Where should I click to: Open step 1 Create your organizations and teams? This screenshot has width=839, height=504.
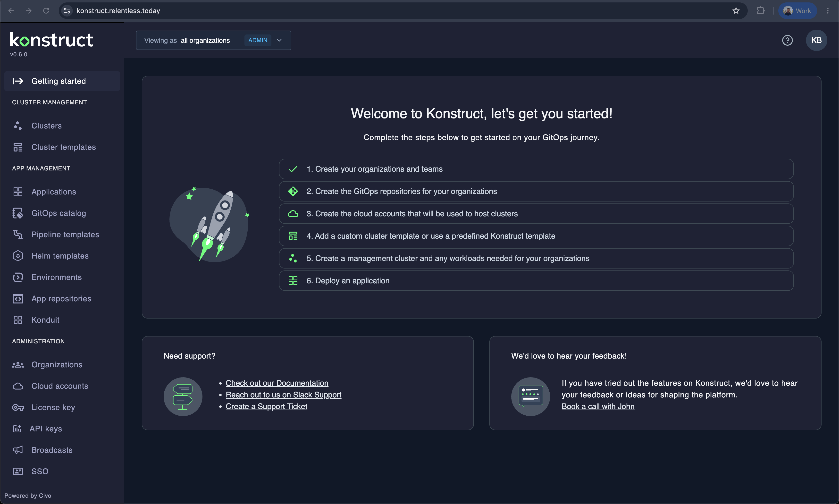[536, 169]
